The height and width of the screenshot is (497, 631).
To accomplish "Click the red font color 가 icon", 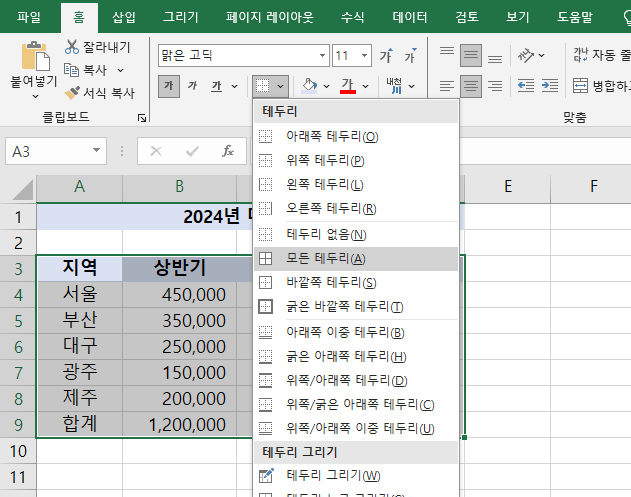I will (x=348, y=86).
